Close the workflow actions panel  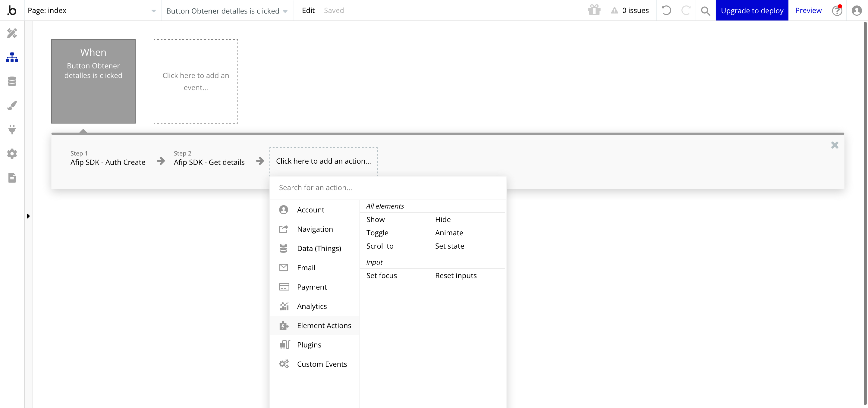835,145
